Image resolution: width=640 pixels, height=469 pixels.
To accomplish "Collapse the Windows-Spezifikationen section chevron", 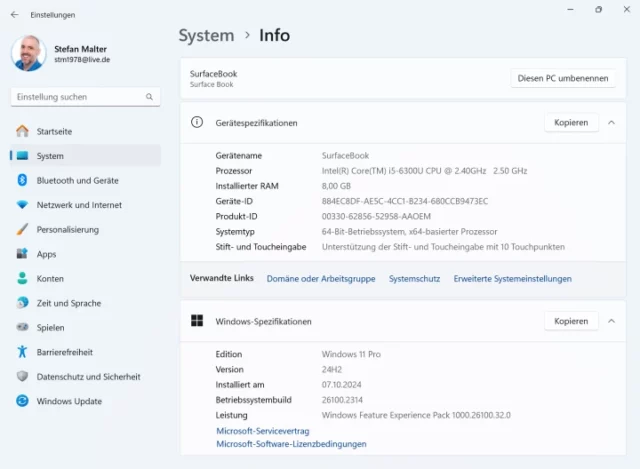I will tap(611, 321).
